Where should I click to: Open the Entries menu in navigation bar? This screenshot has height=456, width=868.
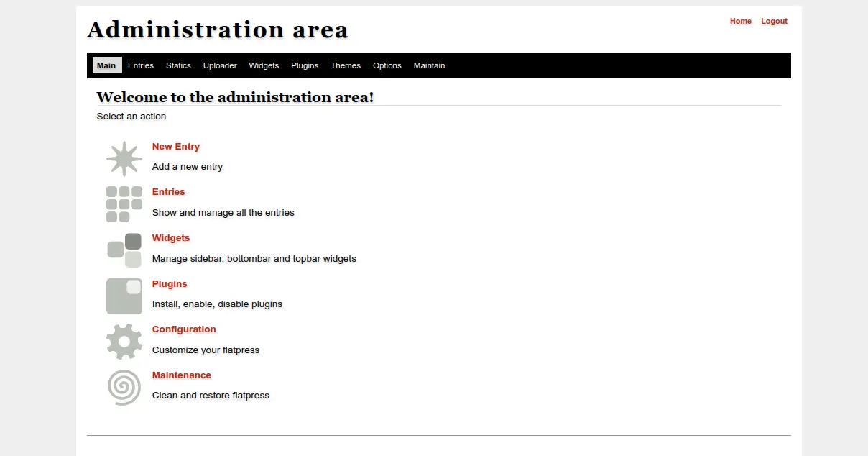141,65
